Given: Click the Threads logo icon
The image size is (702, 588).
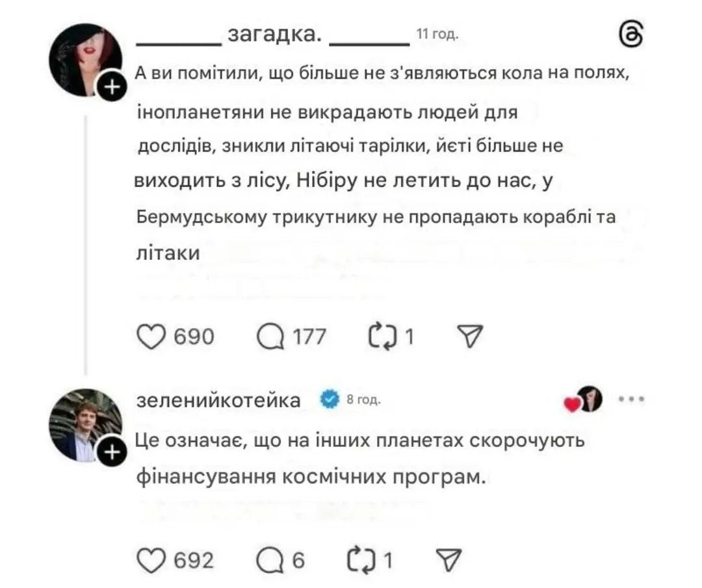Looking at the screenshot, I should tap(632, 36).
